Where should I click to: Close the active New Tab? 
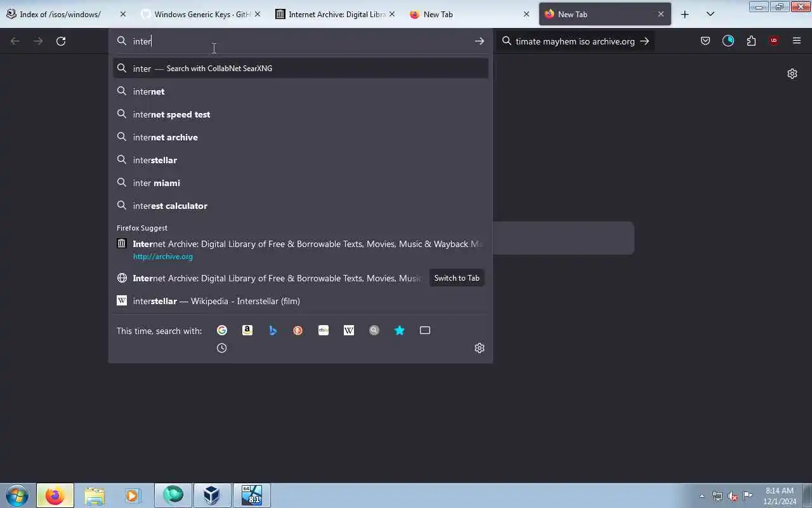tap(661, 14)
